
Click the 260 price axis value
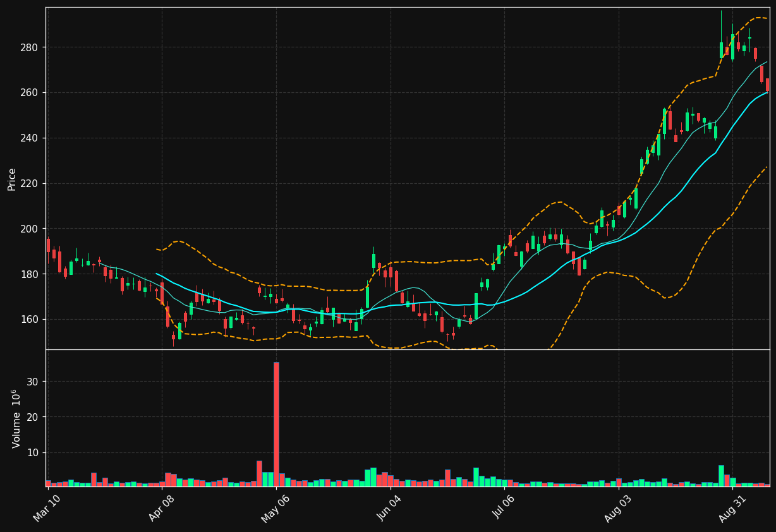pyautogui.click(x=30, y=92)
